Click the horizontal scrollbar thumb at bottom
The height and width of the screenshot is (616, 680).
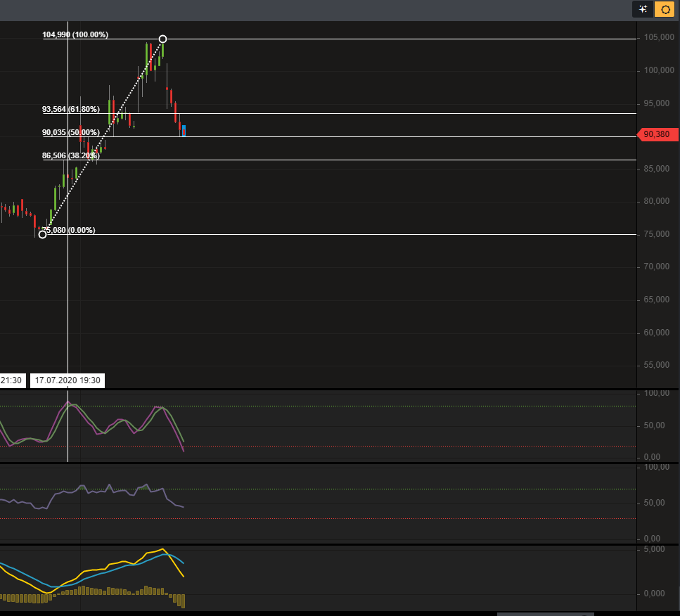pos(545,615)
